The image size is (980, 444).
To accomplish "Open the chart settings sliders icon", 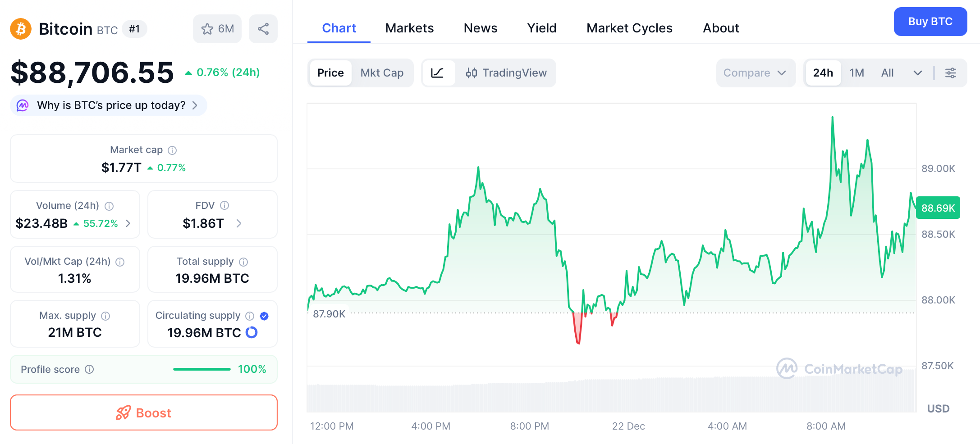I will (951, 72).
